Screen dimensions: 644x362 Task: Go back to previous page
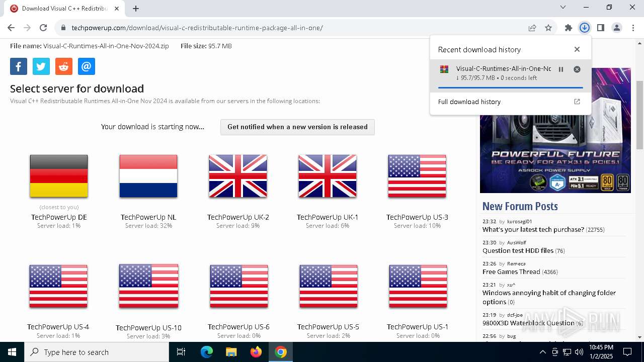pyautogui.click(x=11, y=28)
